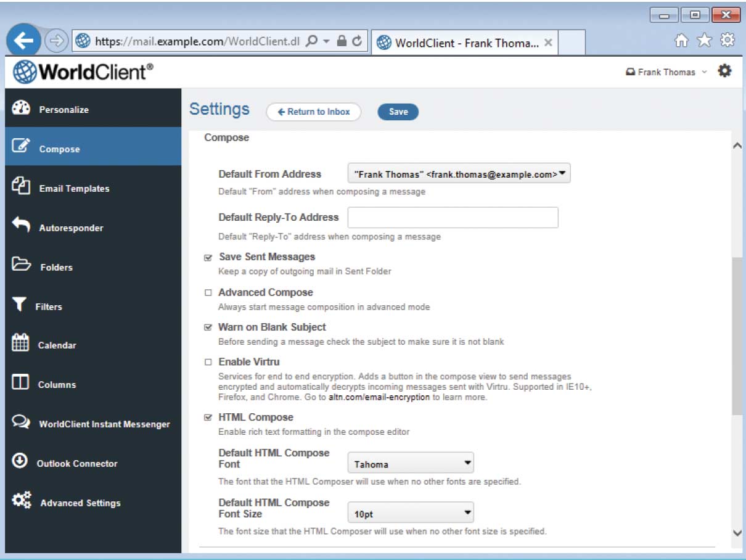
Task: Uncheck the Warn on Blank Subject checkbox
Action: pos(208,328)
